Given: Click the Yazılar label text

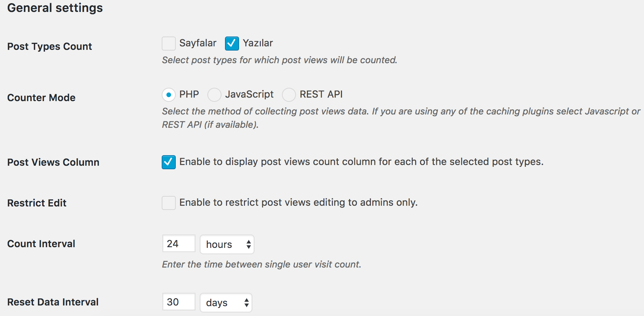Looking at the screenshot, I should coord(258,43).
